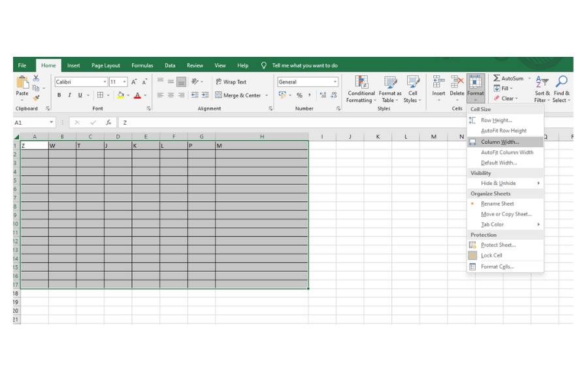The height and width of the screenshot is (392, 588).
Task: Select AutoFit Column Width
Action: (x=505, y=152)
